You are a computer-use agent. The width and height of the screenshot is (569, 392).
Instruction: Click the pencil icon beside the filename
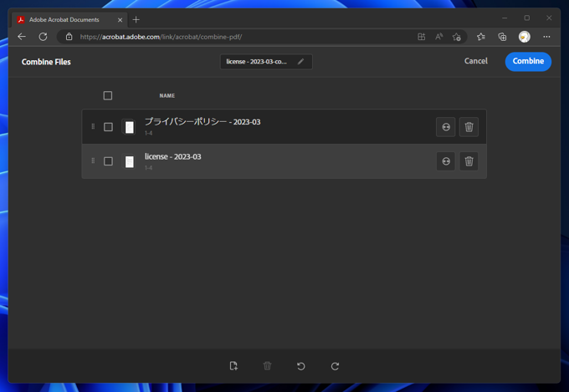(300, 62)
